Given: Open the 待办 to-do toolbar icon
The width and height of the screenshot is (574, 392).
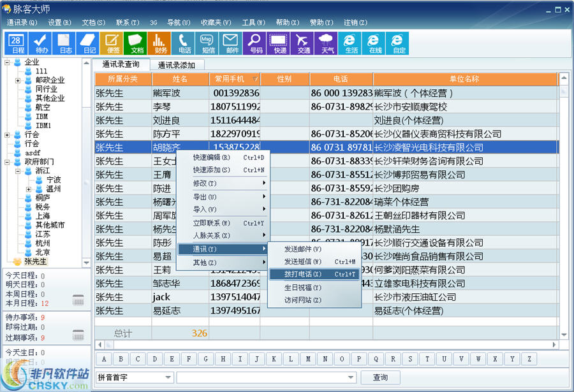Looking at the screenshot, I should coord(40,43).
